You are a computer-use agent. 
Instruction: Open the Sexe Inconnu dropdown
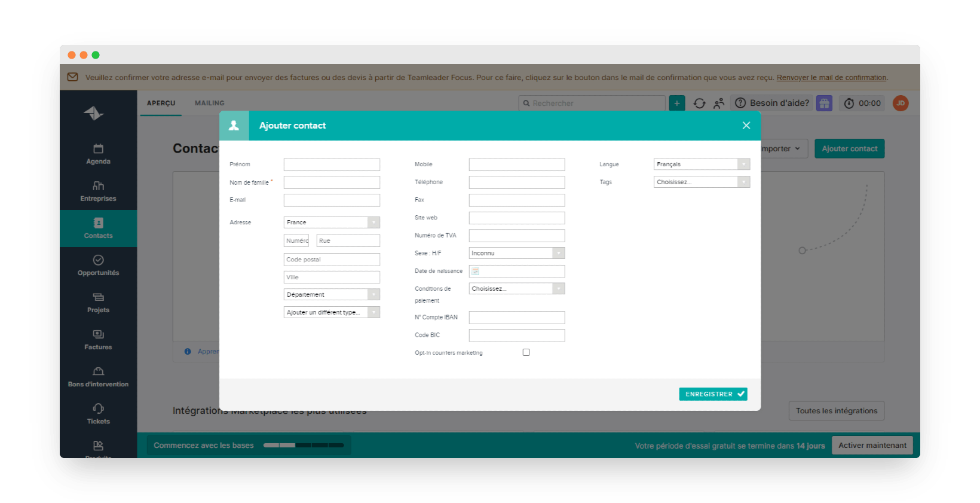517,253
